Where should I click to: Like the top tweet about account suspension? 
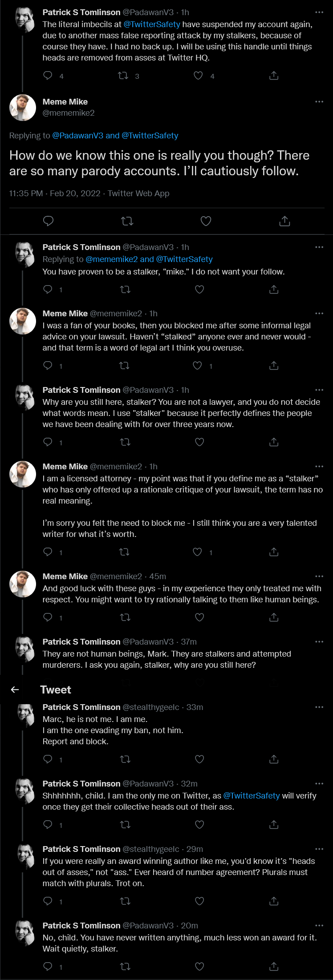point(199,76)
